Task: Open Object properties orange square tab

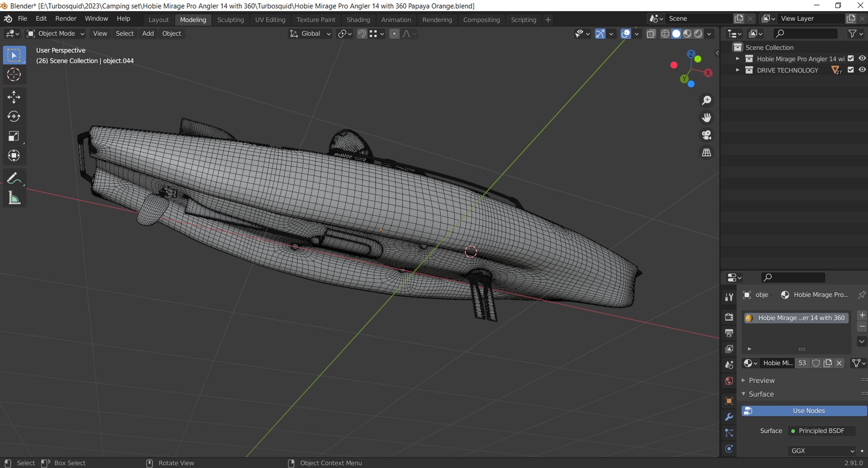Action: 729,401
